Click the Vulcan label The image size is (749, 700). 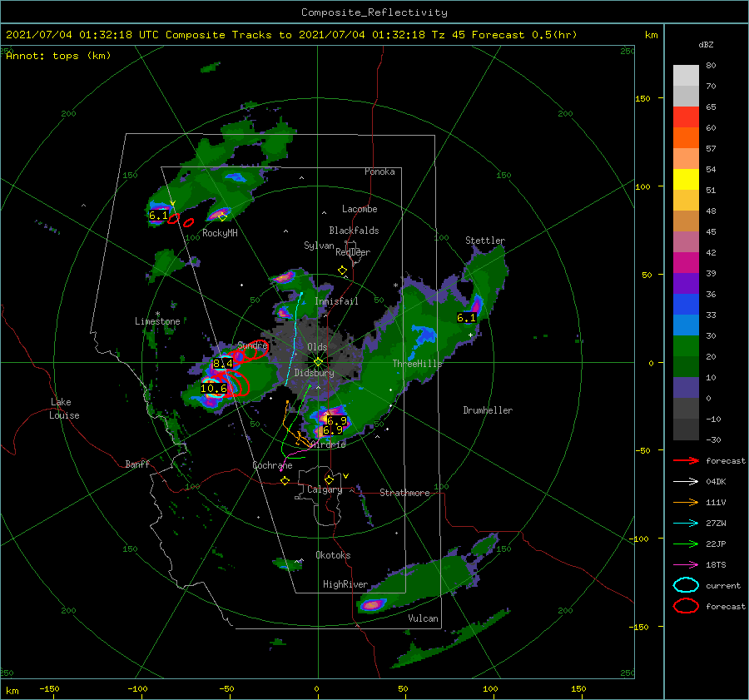[423, 618]
